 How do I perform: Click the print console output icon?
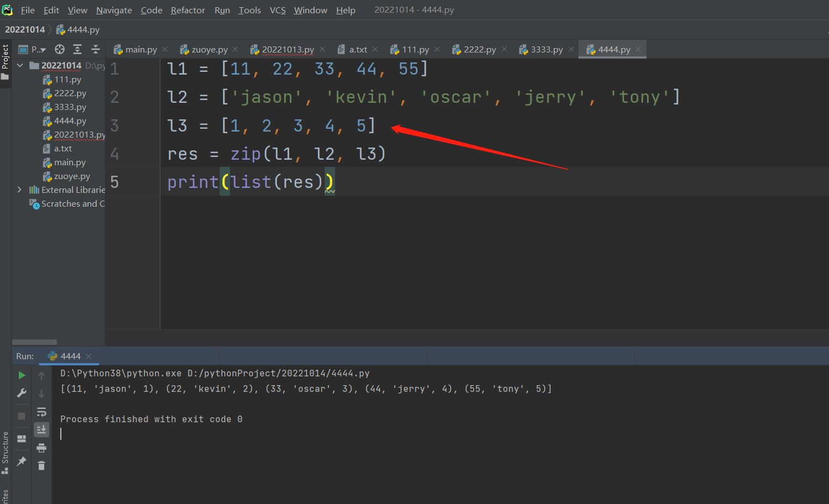click(x=41, y=448)
